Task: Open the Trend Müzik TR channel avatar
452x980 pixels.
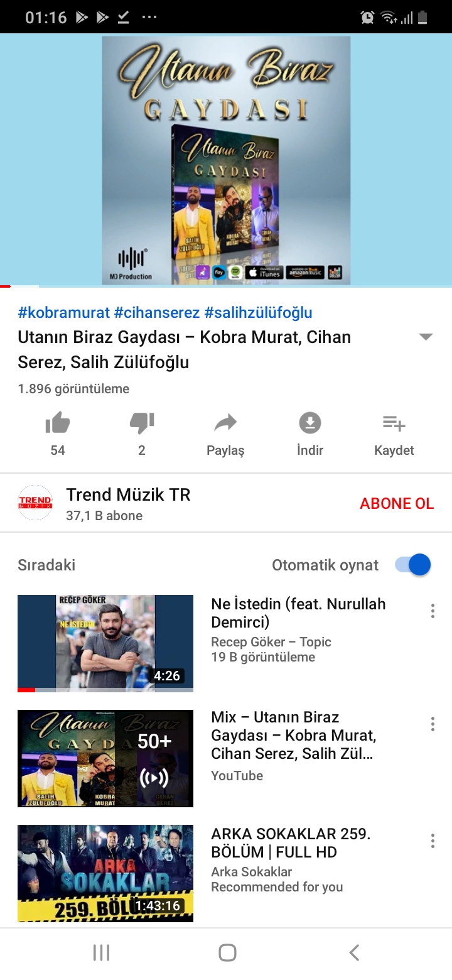Action: pyautogui.click(x=35, y=503)
